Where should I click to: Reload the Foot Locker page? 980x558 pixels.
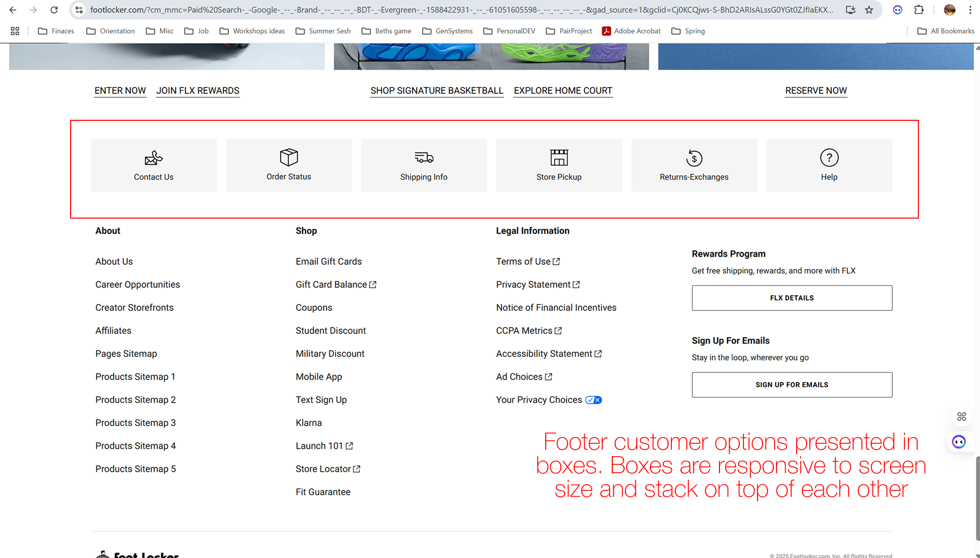click(x=54, y=10)
